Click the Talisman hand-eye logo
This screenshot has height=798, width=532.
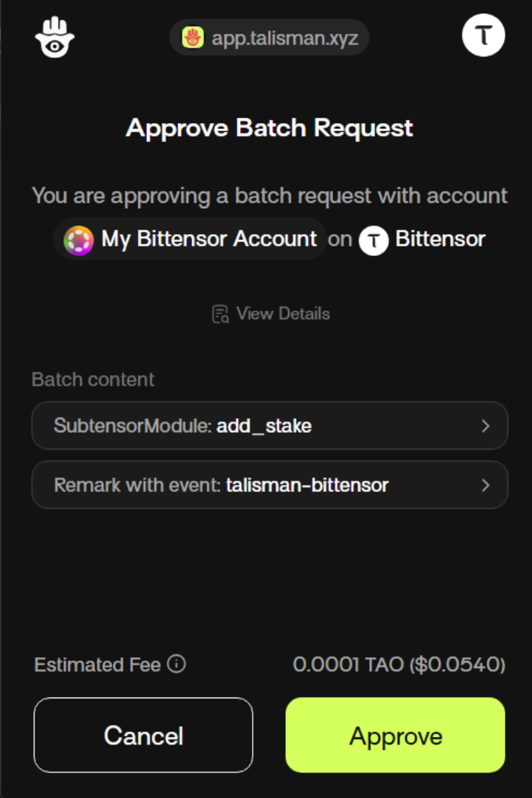55,37
